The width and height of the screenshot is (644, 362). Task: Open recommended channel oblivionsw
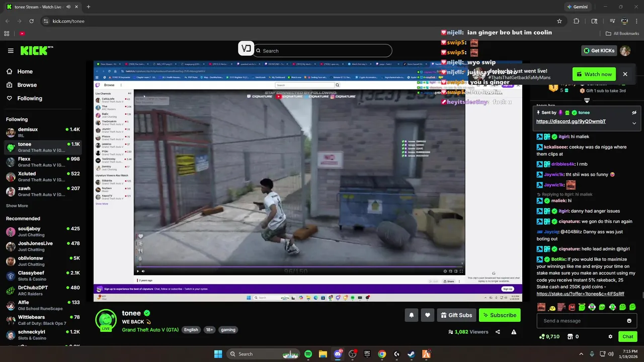click(42, 261)
